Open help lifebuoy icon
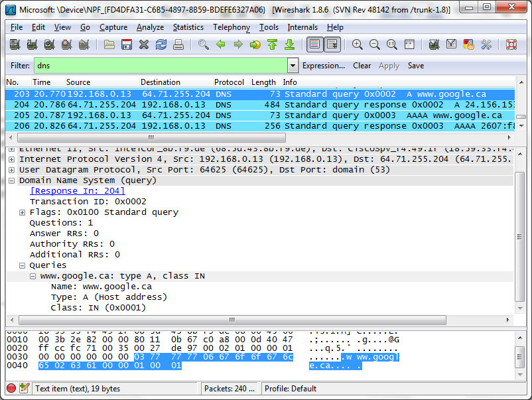The width and height of the screenshot is (532, 400). pos(511,44)
